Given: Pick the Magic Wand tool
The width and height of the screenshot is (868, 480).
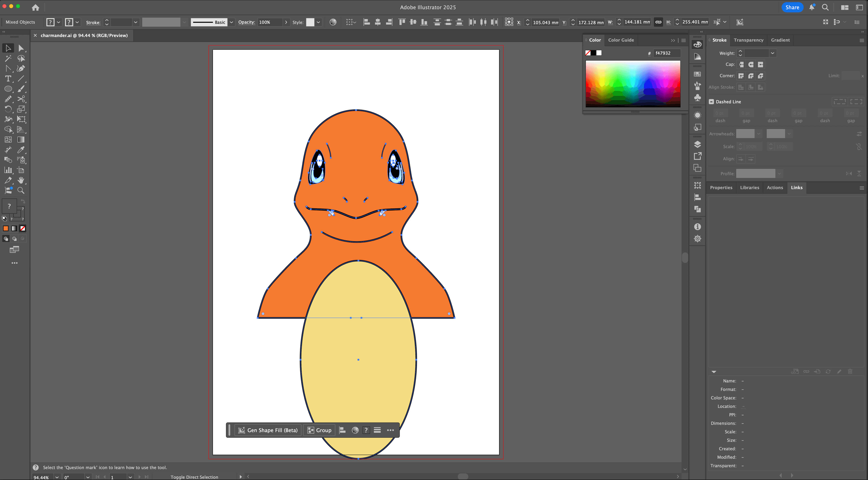Looking at the screenshot, I should pyautogui.click(x=8, y=58).
